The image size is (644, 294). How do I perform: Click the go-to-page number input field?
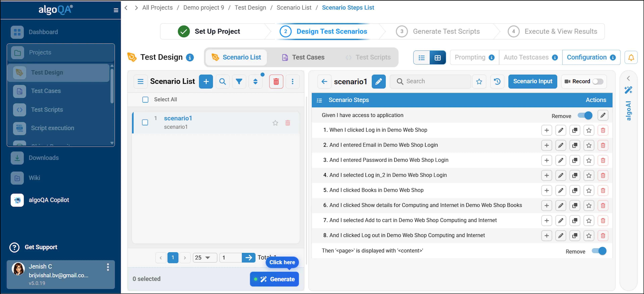click(x=230, y=257)
